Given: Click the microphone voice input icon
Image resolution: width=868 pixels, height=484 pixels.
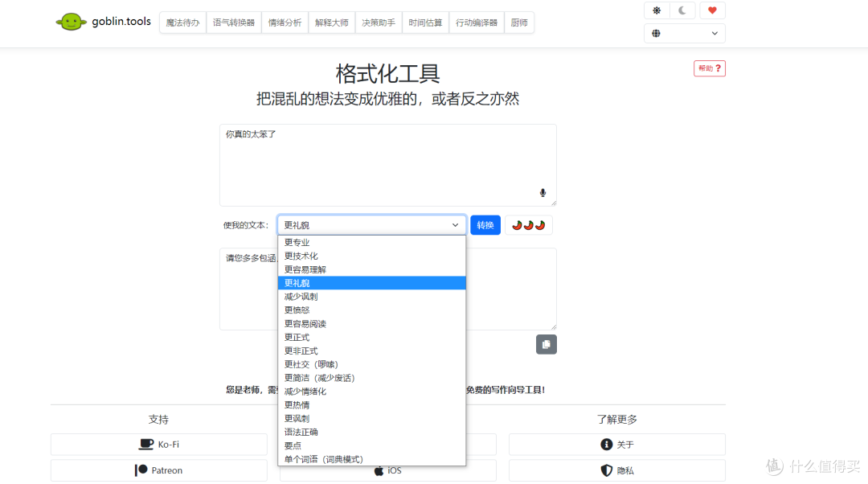Looking at the screenshot, I should (x=542, y=193).
